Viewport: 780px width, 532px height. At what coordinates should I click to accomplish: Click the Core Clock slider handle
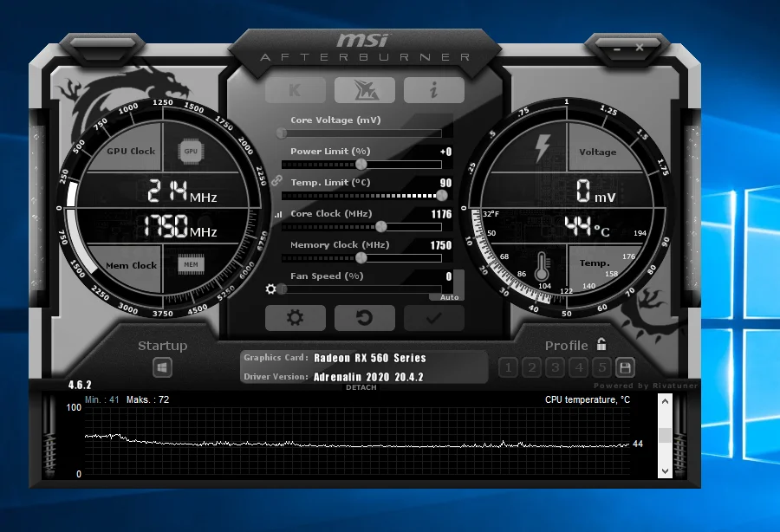381,227
